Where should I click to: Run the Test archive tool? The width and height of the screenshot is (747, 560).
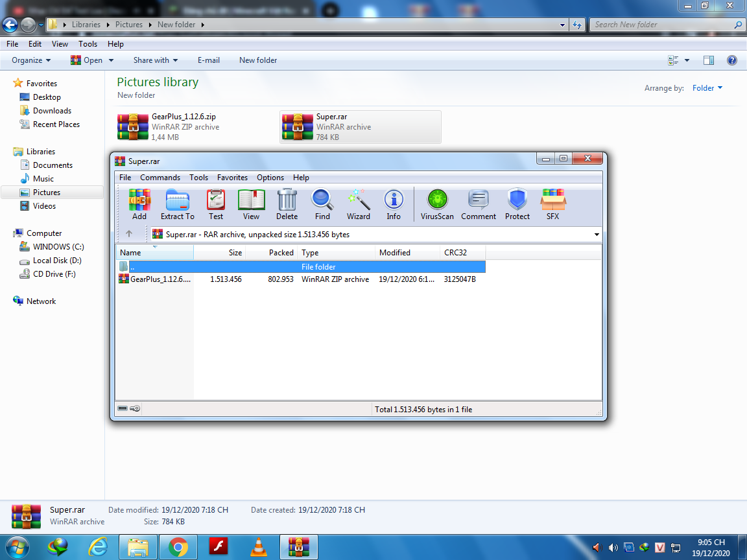tap(216, 204)
